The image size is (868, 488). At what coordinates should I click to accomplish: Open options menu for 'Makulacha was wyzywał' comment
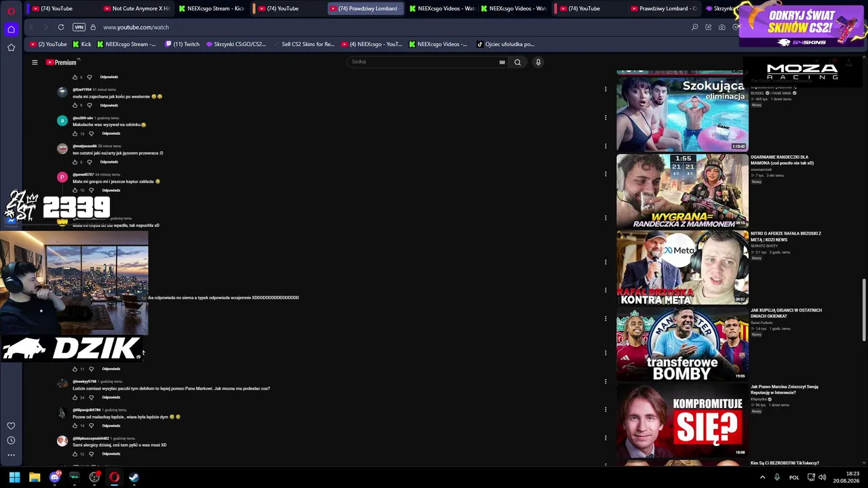(x=606, y=117)
